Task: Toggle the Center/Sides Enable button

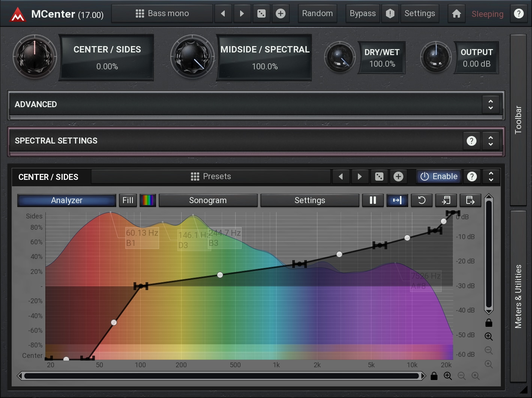Action: pos(439,177)
